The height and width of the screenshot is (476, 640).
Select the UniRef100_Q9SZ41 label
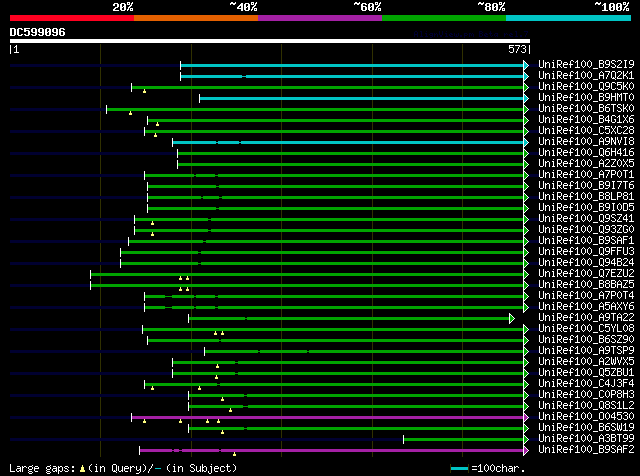(586, 218)
